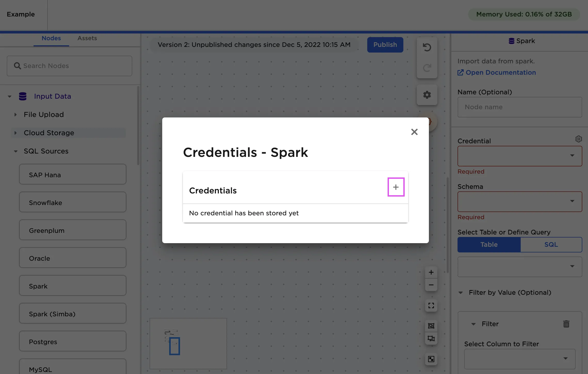588x374 pixels.
Task: Open the Open Documentation link
Action: pos(500,73)
